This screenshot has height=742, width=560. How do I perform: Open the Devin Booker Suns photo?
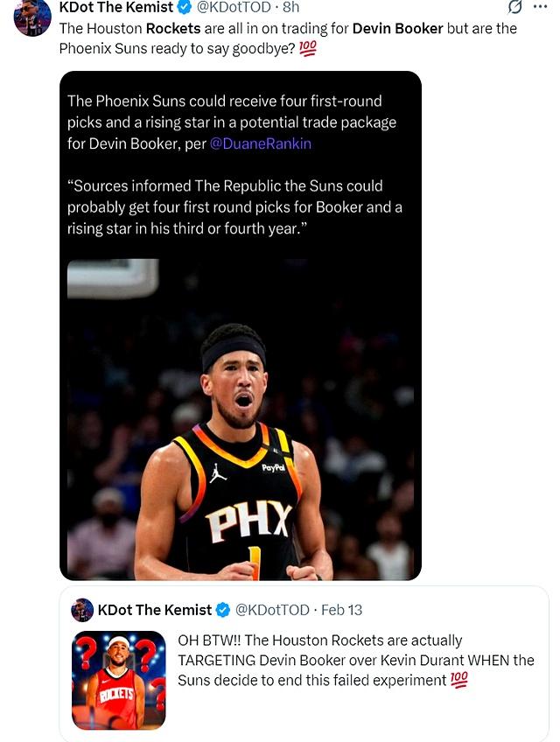[x=241, y=420]
